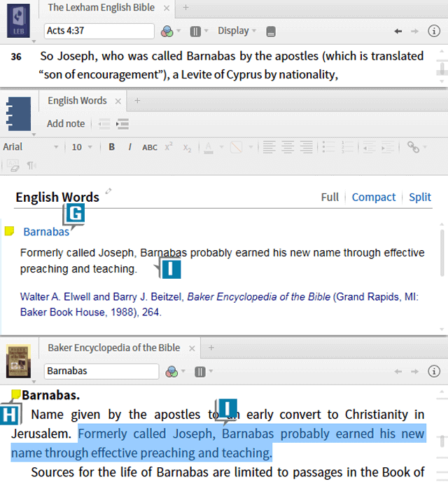Select the Baker Encyclopedia of the Bible tab
Screen dimensions: 448x482
[x=113, y=347]
